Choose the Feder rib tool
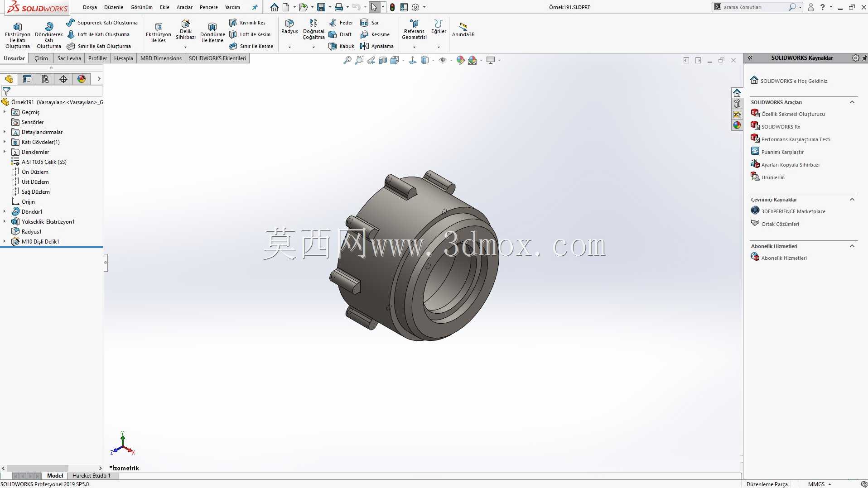 pyautogui.click(x=341, y=23)
